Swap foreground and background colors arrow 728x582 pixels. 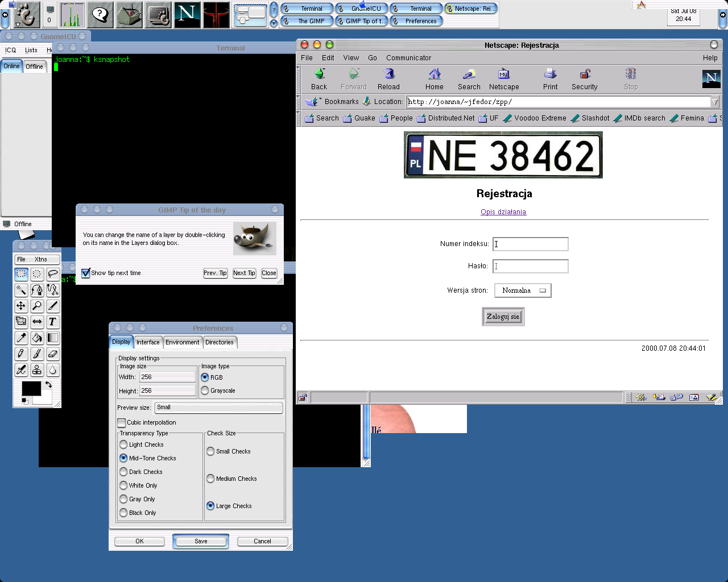[x=48, y=385]
